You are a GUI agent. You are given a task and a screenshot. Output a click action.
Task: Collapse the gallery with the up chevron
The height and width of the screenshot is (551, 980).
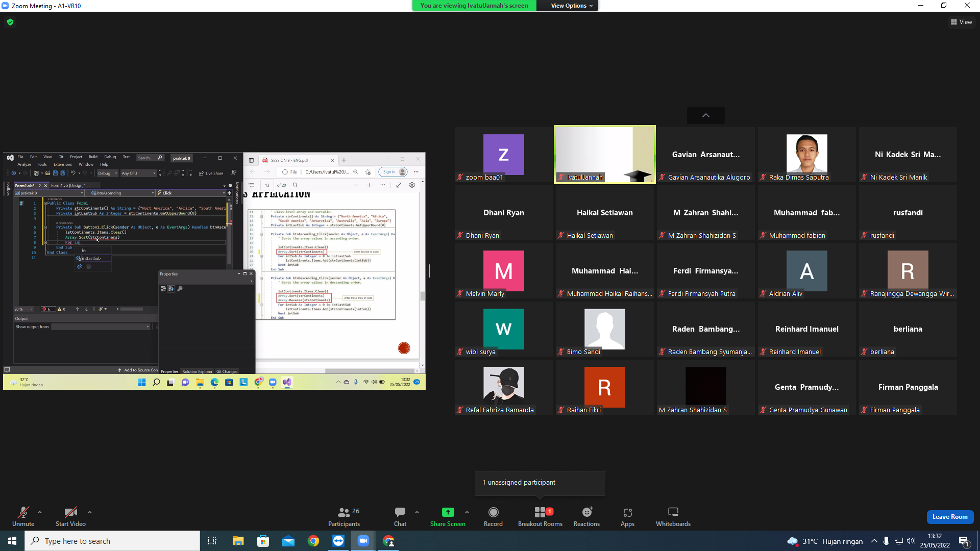click(706, 115)
